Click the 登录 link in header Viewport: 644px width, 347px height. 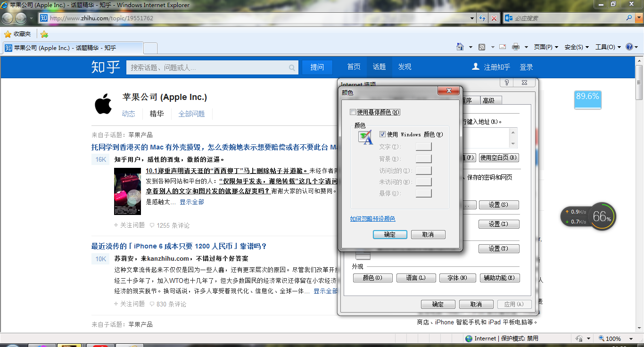(527, 67)
